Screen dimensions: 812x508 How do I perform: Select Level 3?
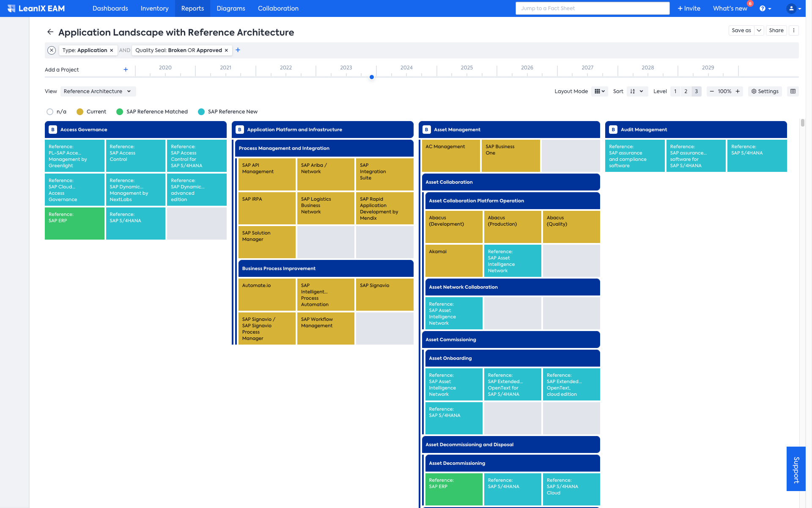tap(697, 91)
